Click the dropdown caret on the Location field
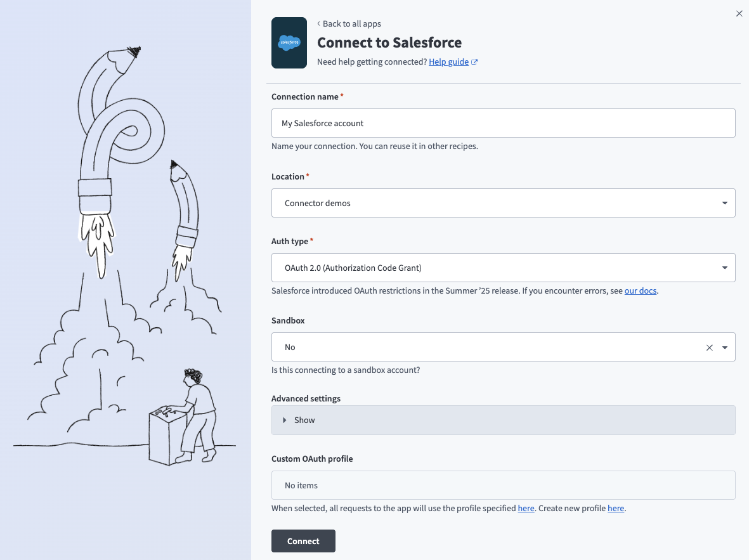 [724, 203]
